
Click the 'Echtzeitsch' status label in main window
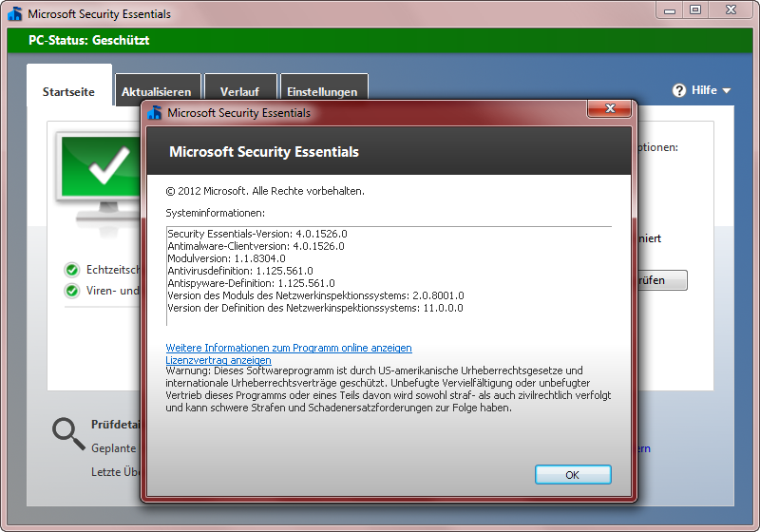(x=113, y=270)
